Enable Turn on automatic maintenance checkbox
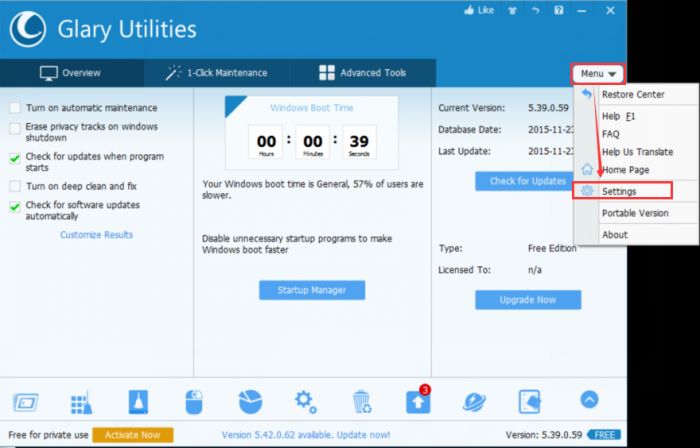700x448 pixels. point(15,108)
